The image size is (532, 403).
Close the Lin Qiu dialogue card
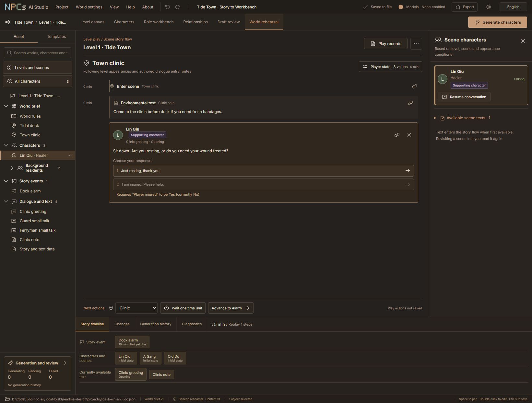point(409,135)
